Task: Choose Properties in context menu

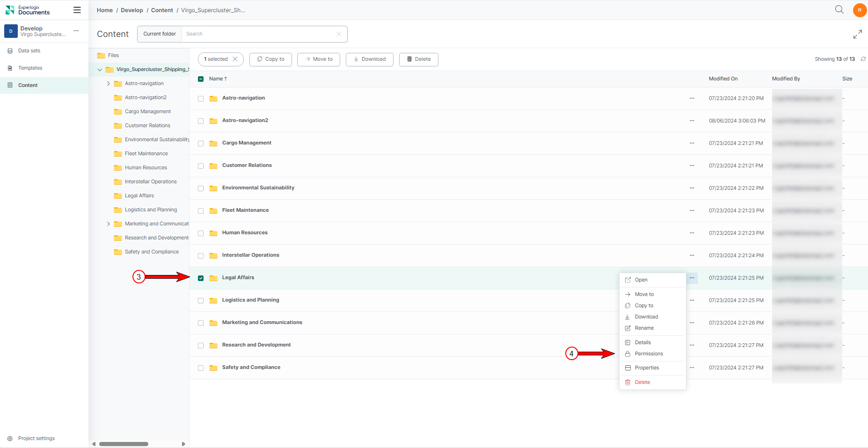Action: point(653,368)
